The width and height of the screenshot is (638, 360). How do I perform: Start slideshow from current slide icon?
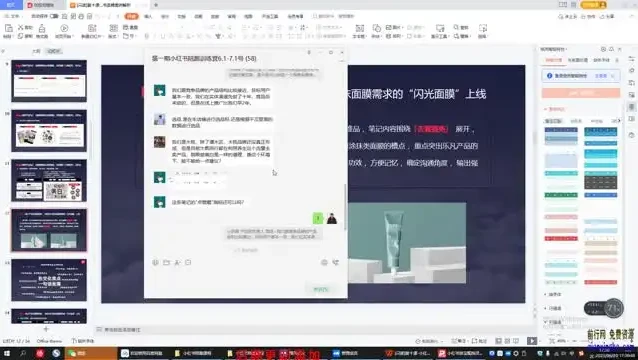tap(64, 28)
